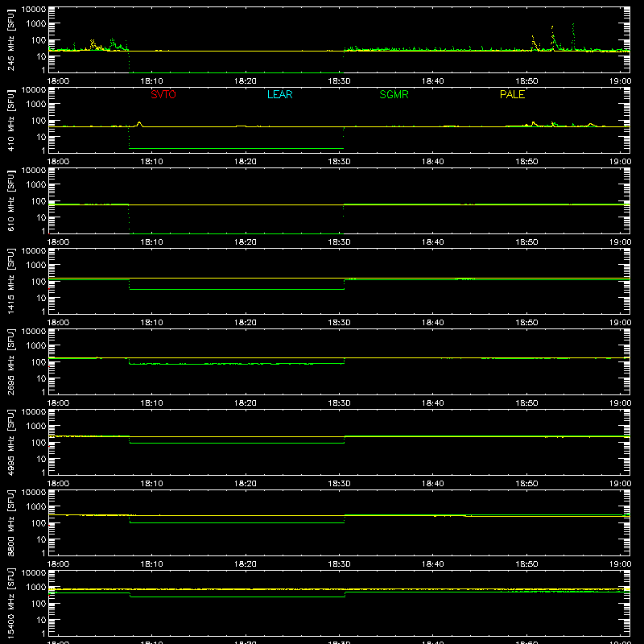
Task: Click the 18:40 time label under 4995 MHz panel
Action: tap(433, 484)
